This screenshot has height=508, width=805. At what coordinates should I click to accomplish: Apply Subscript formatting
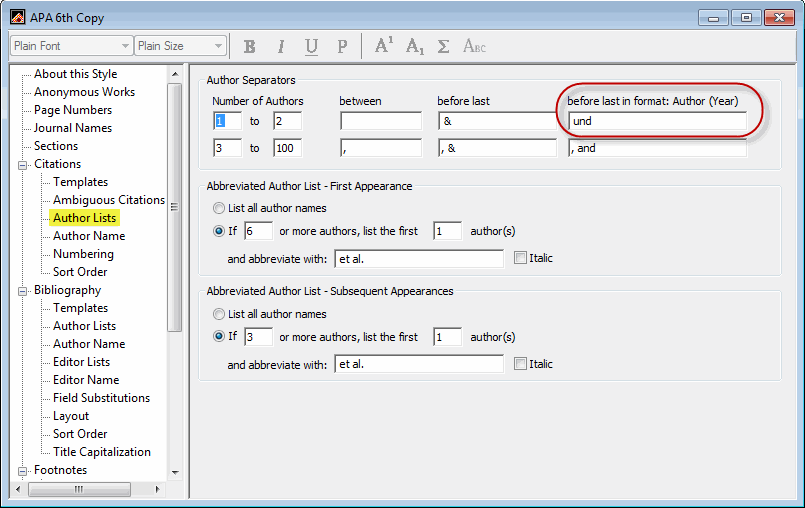(414, 47)
